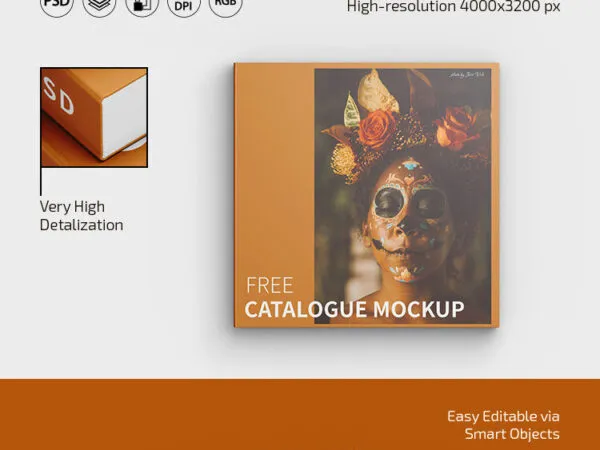
Task: Click the stacked layers icon
Action: pos(99,5)
